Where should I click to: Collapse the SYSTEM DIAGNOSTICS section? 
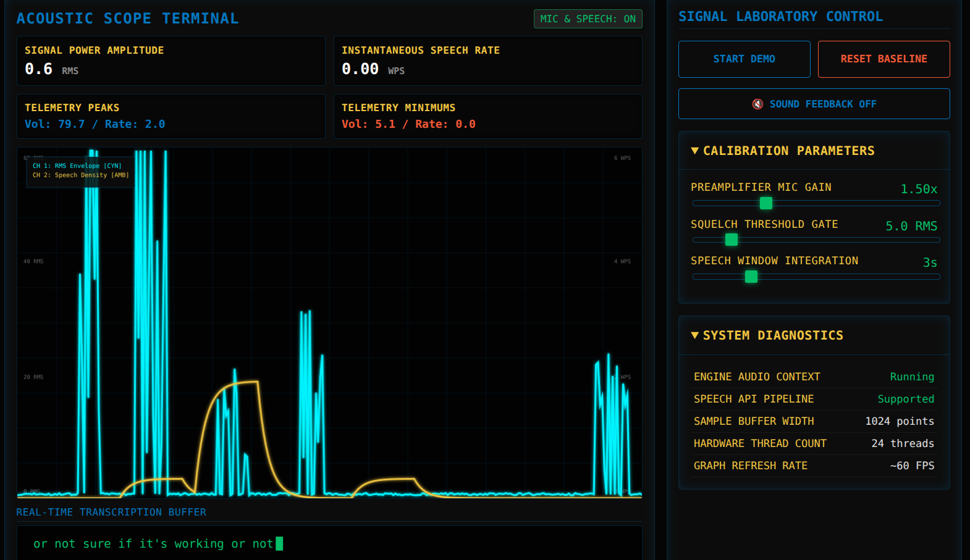point(814,335)
